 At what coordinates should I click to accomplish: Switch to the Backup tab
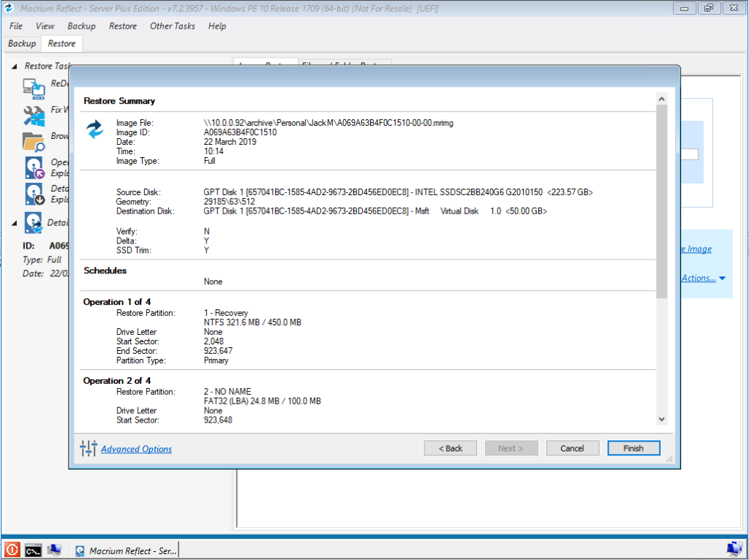click(22, 44)
